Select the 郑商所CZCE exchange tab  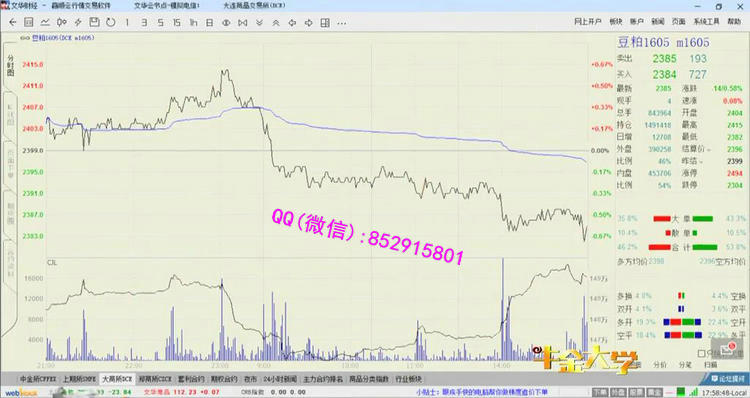pyautogui.click(x=155, y=379)
